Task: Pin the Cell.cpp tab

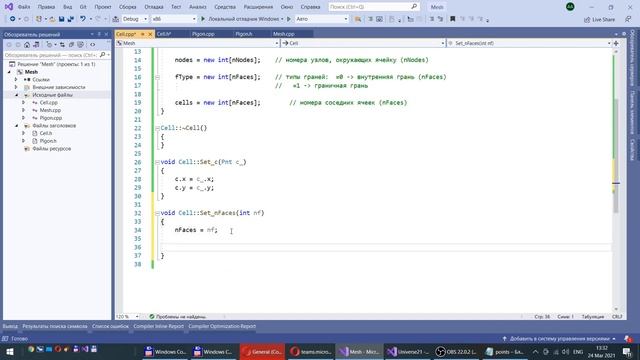Action: [142, 34]
